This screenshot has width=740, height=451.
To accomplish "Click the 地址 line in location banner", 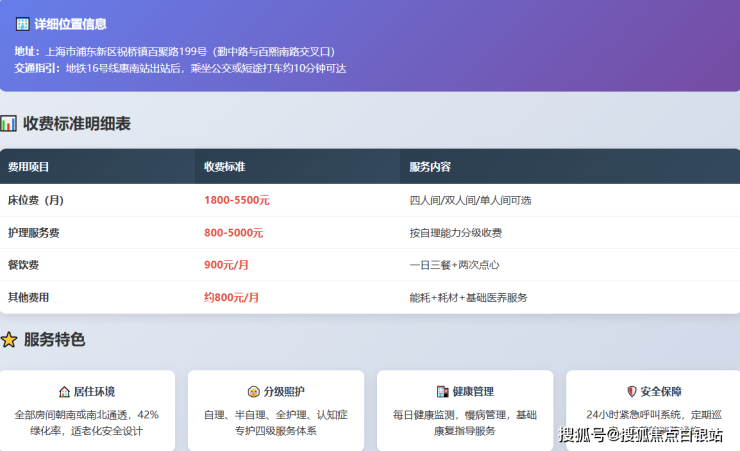I will pos(175,51).
